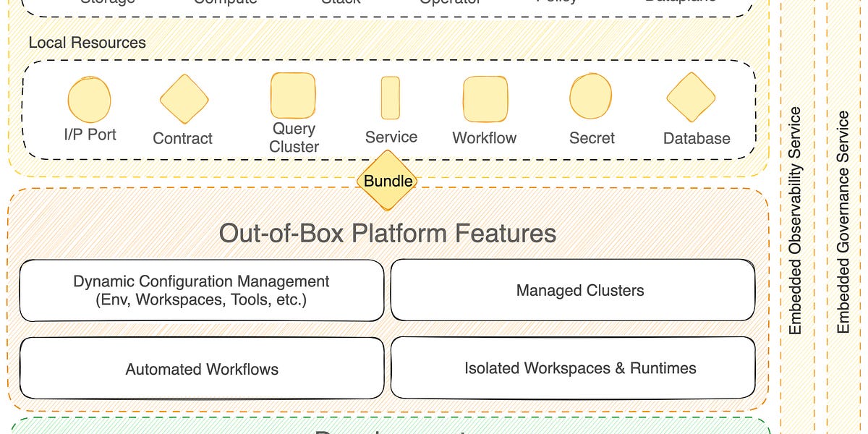Click the Service rectangle icon
Screen dimensions: 868x434
coord(391,98)
